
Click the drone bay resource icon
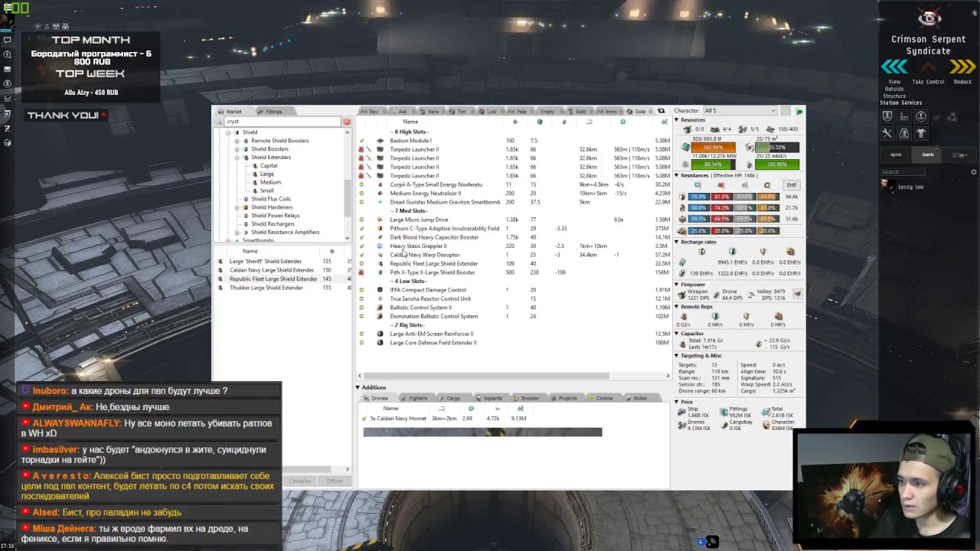coord(749,148)
